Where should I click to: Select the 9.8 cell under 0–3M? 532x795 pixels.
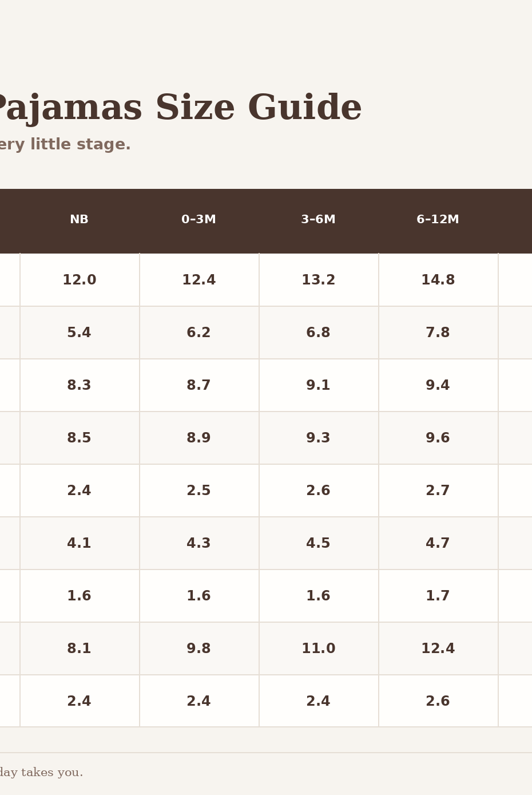(199, 648)
